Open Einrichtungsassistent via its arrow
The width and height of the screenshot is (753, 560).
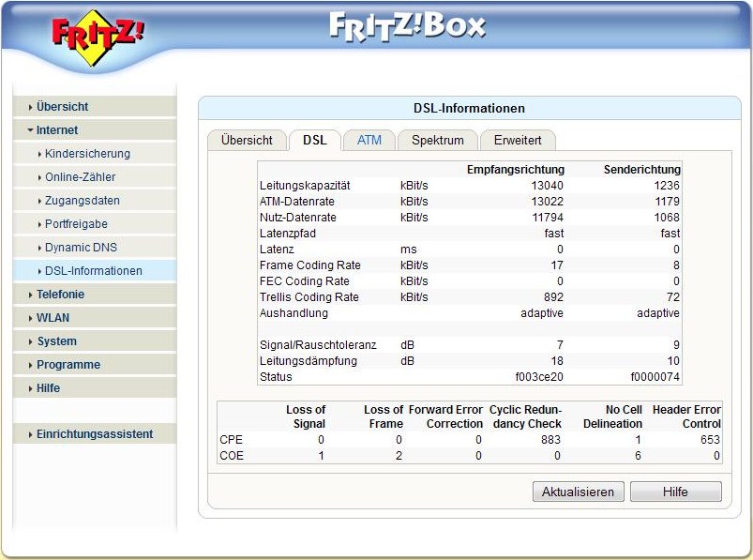tap(31, 434)
